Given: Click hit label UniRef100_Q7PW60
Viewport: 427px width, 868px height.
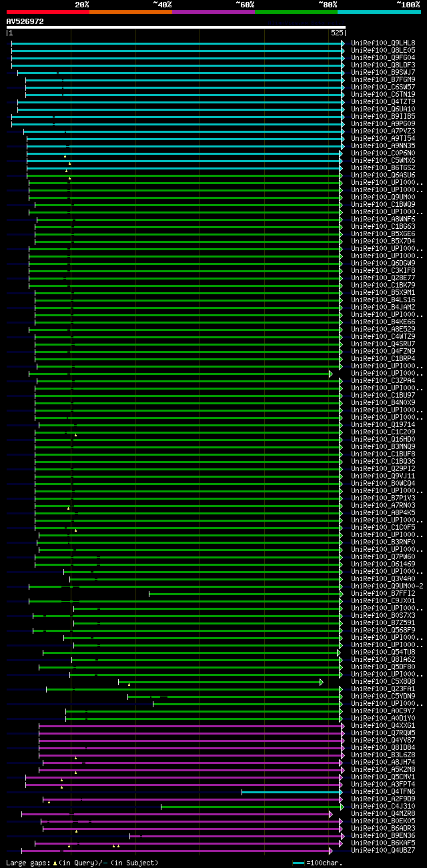Looking at the screenshot, I should click(x=383, y=557).
